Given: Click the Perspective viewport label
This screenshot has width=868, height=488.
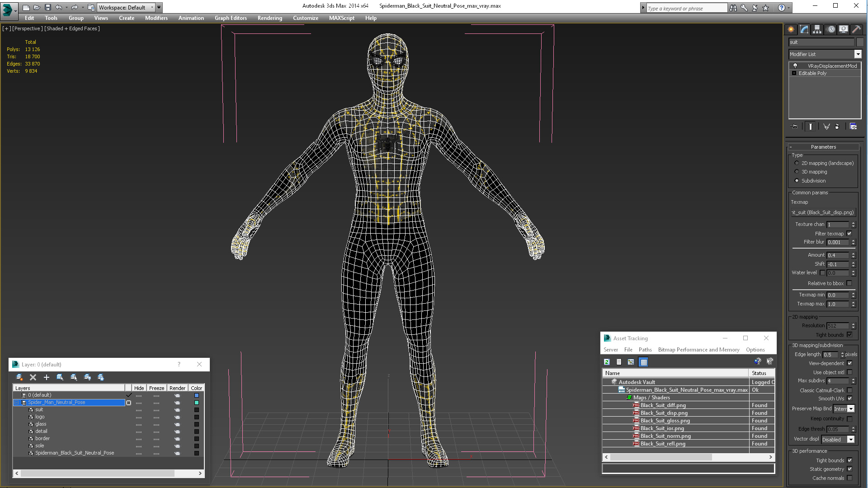Looking at the screenshot, I should (x=27, y=28).
